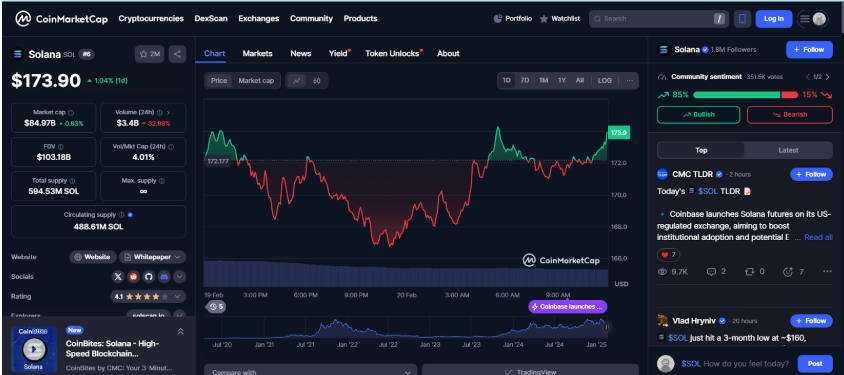Click the views eye icon 9.7K
The width and height of the screenshot is (844, 375).
pyautogui.click(x=663, y=272)
